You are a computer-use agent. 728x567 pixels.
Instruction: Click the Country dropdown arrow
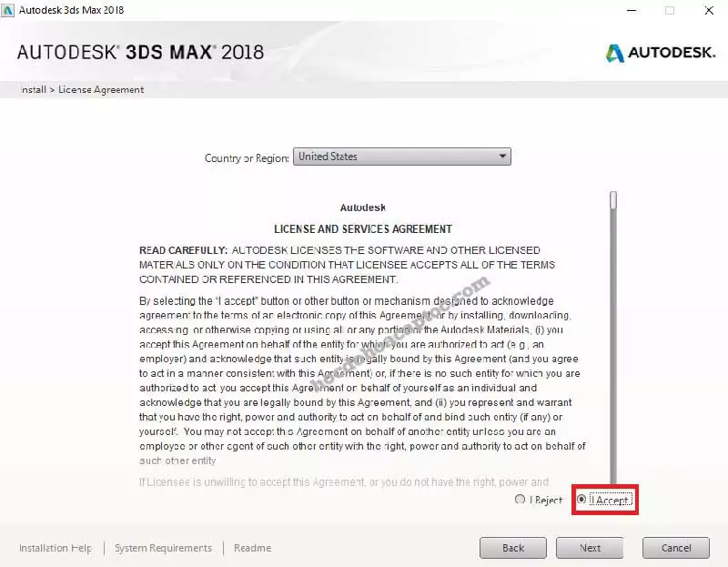[502, 156]
